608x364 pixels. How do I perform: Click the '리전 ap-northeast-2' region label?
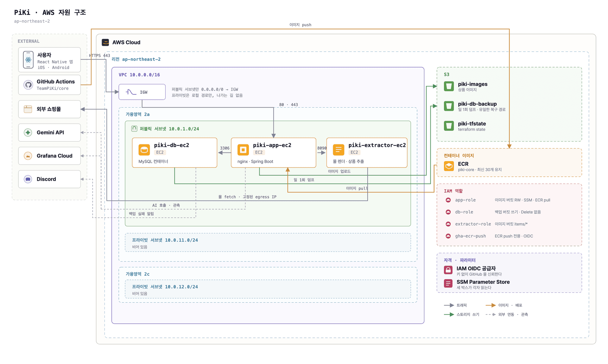(x=136, y=59)
